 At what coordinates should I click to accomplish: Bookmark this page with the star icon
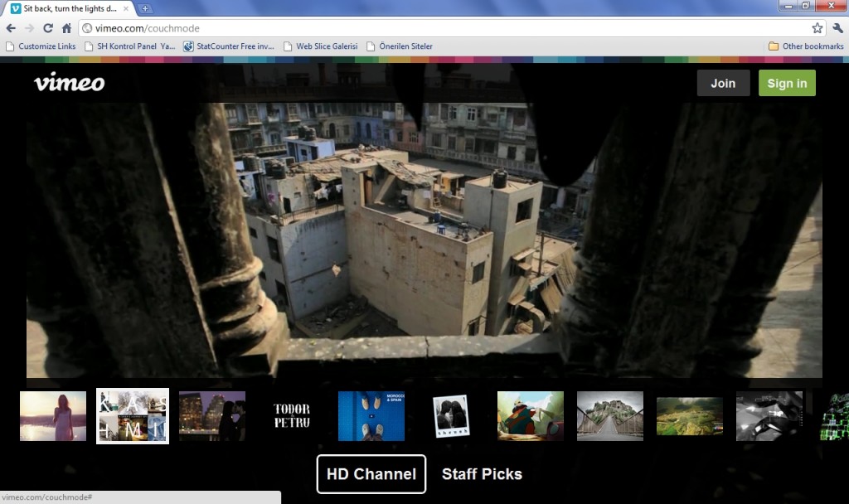pos(817,28)
